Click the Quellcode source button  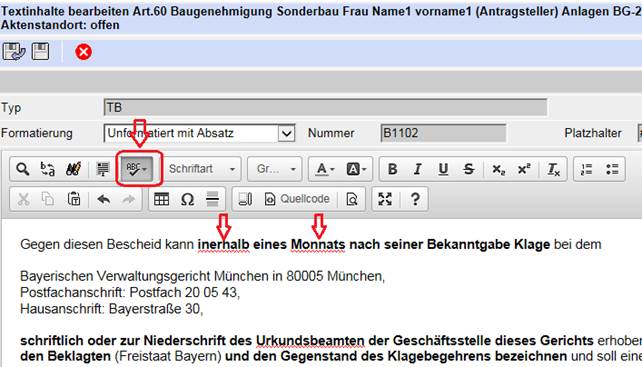297,199
